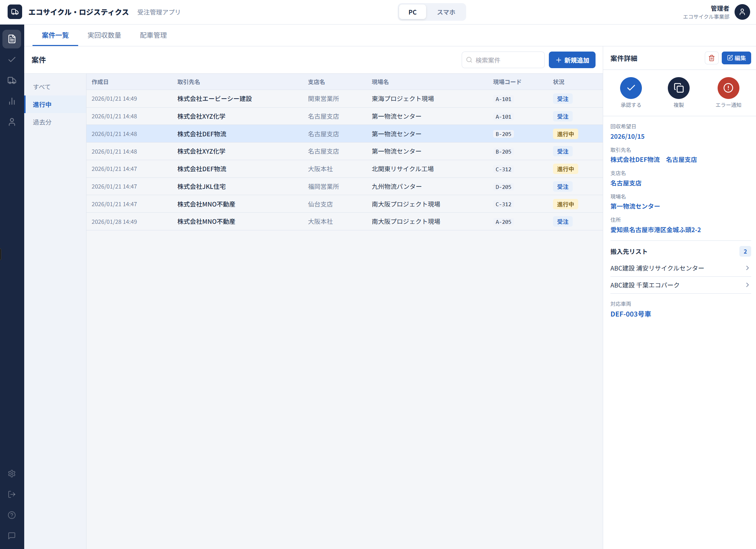The width and height of the screenshot is (756, 549).
Task: Click the magnifier icon in search box
Action: coord(469,60)
